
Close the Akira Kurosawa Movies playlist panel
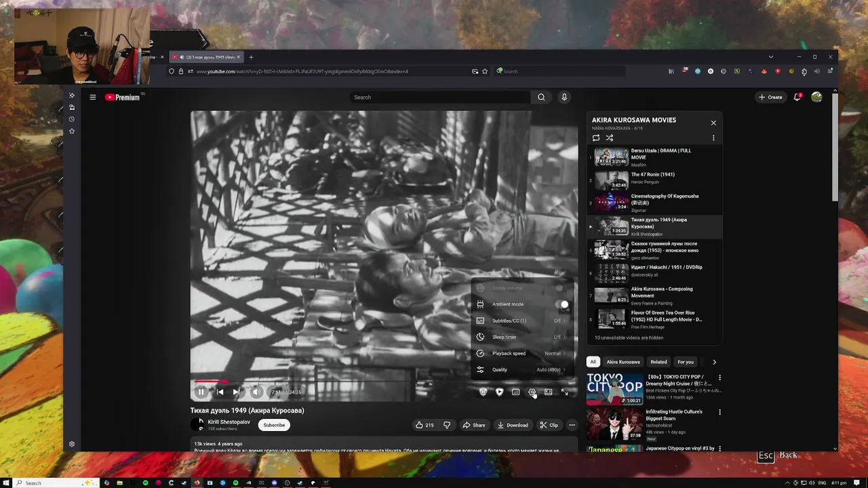point(713,123)
